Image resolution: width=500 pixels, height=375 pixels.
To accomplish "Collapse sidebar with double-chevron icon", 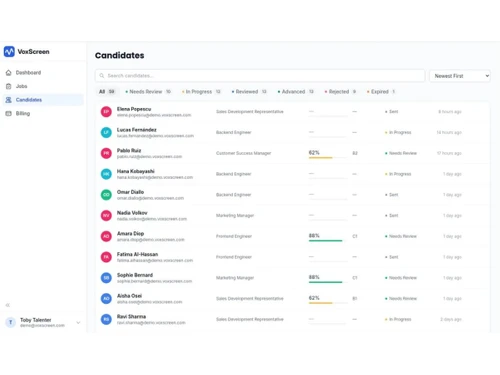I will click(8, 305).
